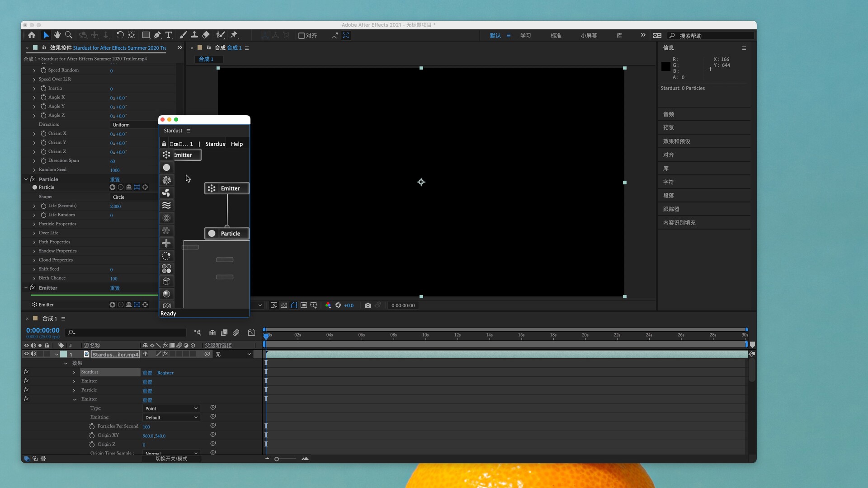Screen dimensions: 868x488
Task: Click layer 1 label color swatch
Action: coord(64,354)
